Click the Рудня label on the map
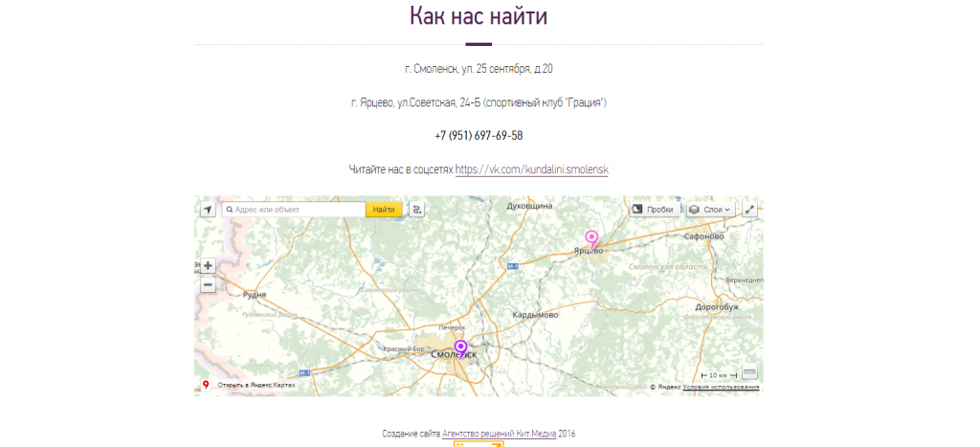This screenshot has width=980, height=447. coord(255,295)
